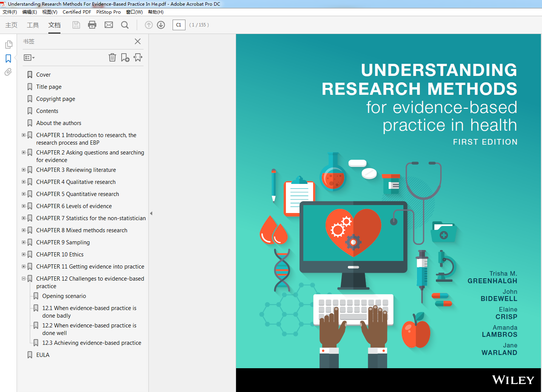Open the 视图(V) menu
This screenshot has width=542, height=392.
[49, 12]
